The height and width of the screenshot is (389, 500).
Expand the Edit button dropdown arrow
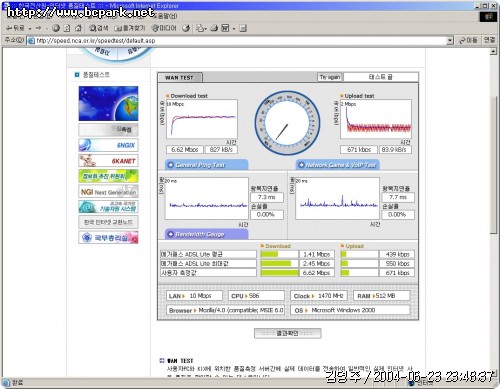(x=234, y=29)
